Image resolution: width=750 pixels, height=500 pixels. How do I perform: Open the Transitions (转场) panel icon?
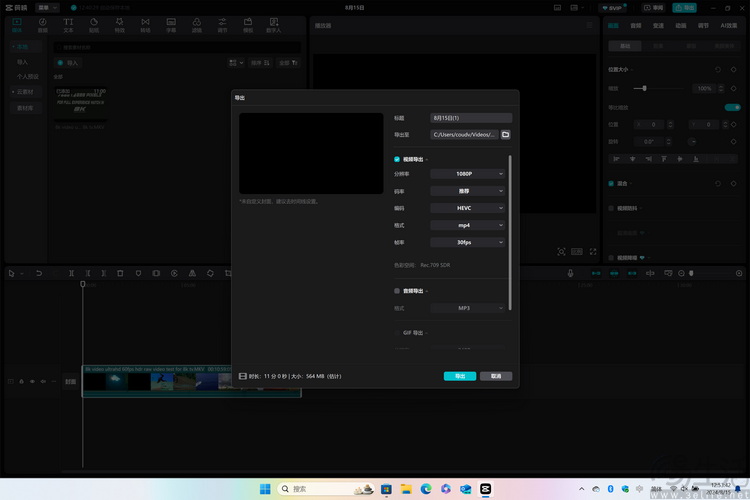[146, 23]
